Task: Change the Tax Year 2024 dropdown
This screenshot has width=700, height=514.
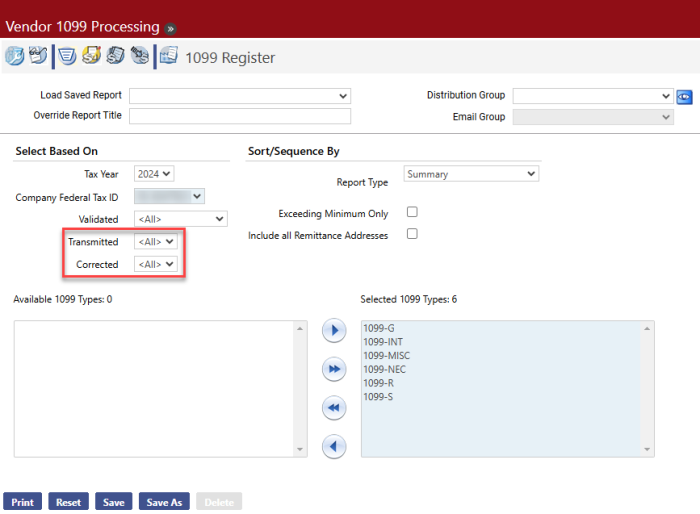Action: pyautogui.click(x=154, y=174)
